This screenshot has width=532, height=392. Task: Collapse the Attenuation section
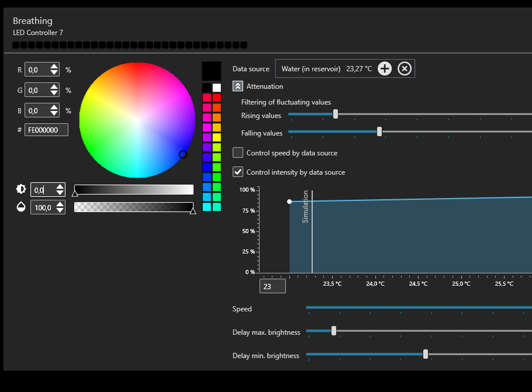(238, 86)
